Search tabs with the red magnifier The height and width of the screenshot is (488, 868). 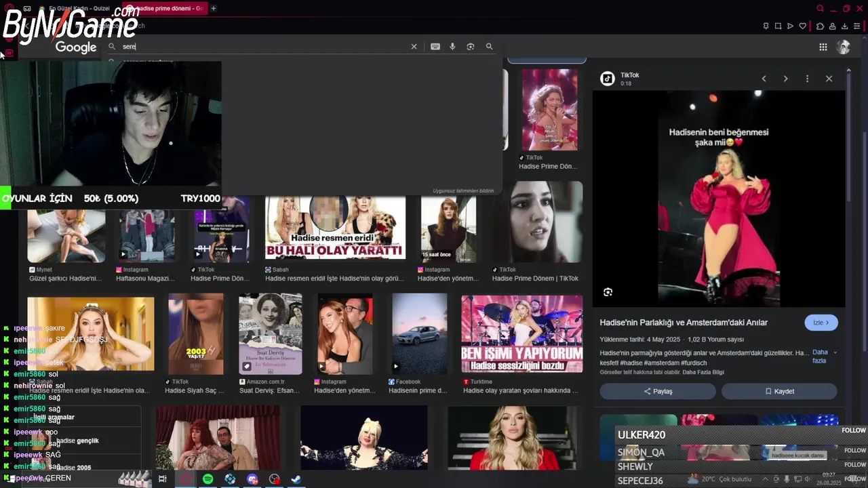820,9
